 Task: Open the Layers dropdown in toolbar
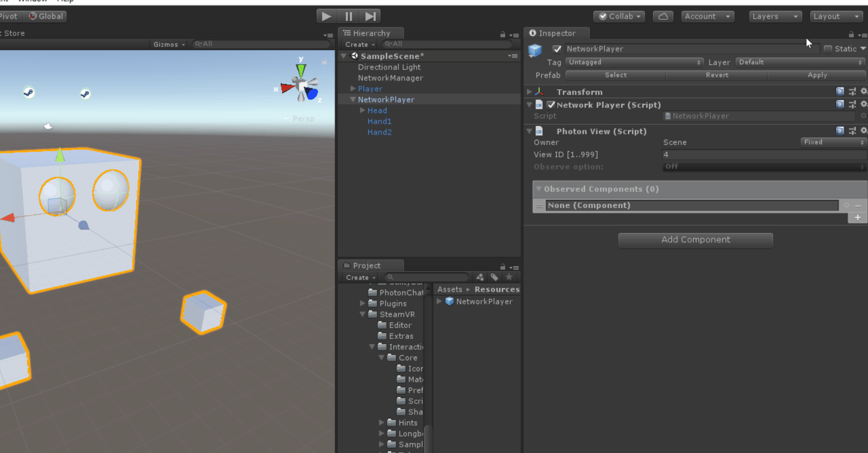776,17
